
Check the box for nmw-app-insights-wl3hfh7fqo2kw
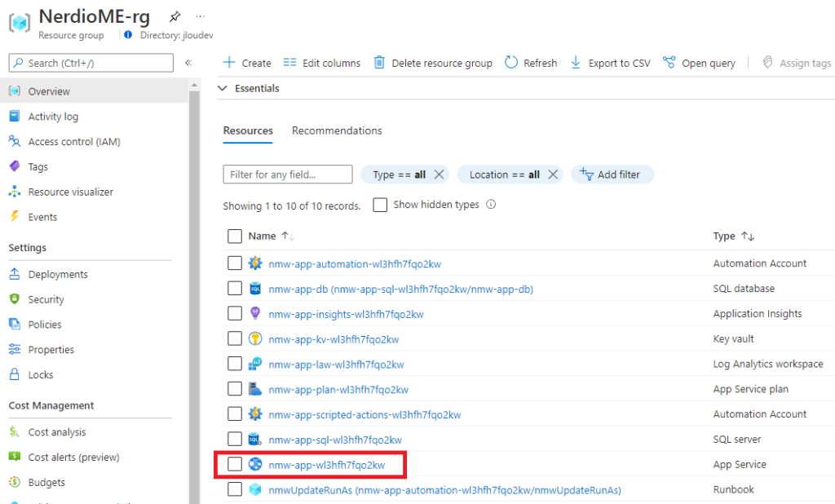[235, 313]
